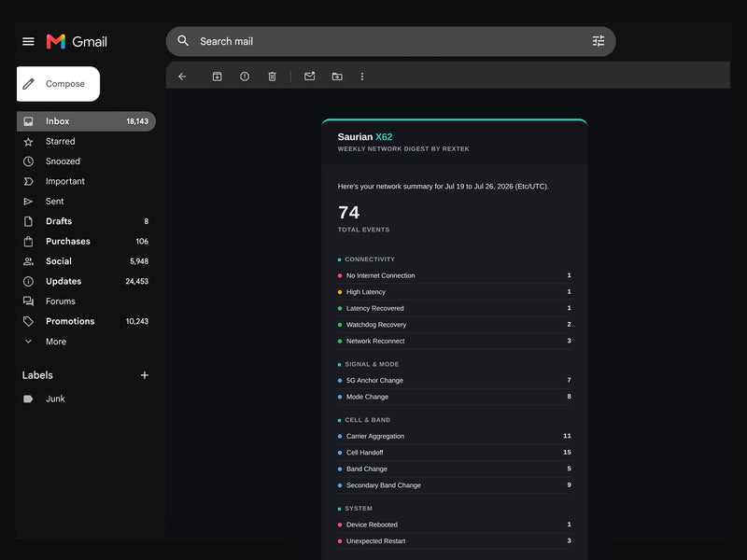The width and height of the screenshot is (747, 560).
Task: Click the Inbox 18,143 unread count
Action: tap(137, 121)
